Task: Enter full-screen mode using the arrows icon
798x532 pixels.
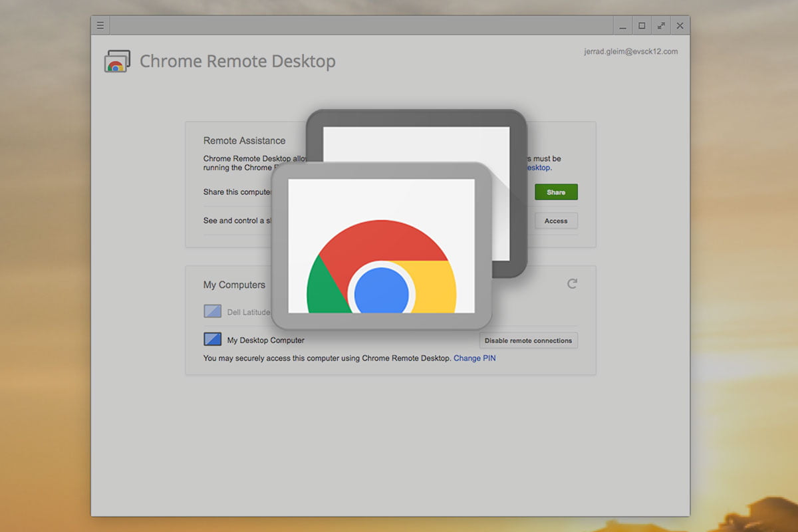Action: (660, 26)
